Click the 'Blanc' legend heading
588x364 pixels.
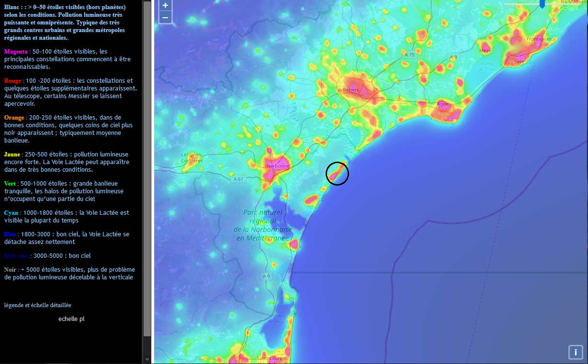point(12,7)
